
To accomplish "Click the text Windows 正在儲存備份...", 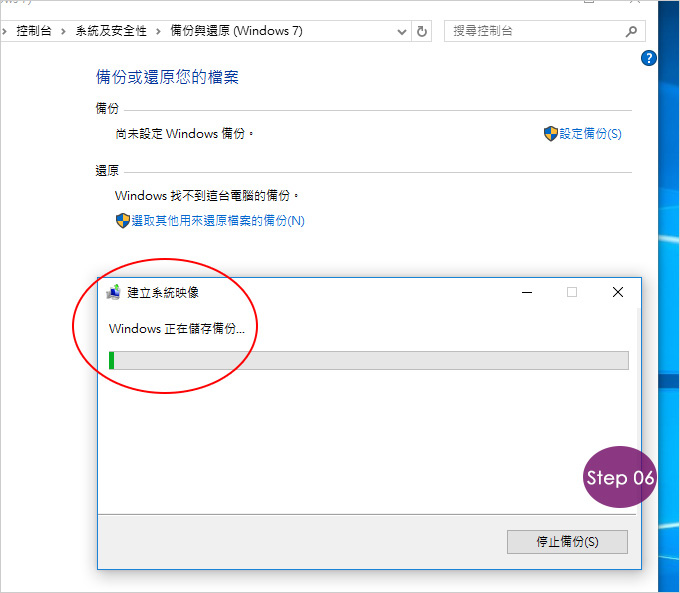I will [x=177, y=328].
